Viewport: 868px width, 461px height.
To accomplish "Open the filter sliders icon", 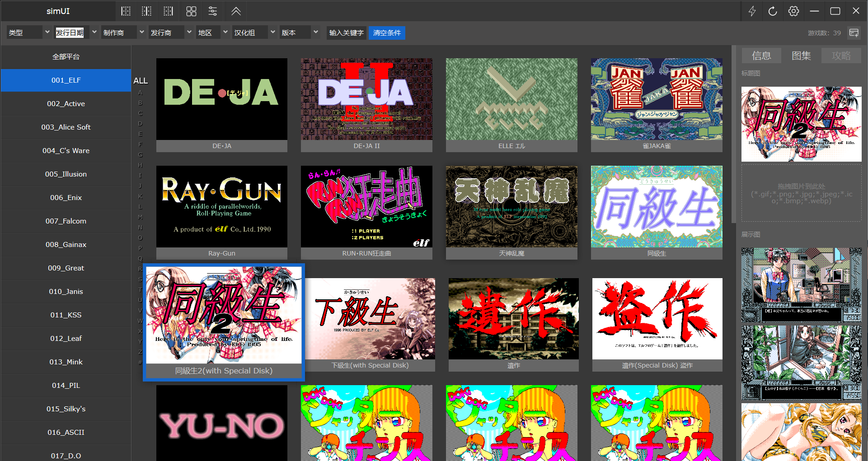I will point(212,11).
